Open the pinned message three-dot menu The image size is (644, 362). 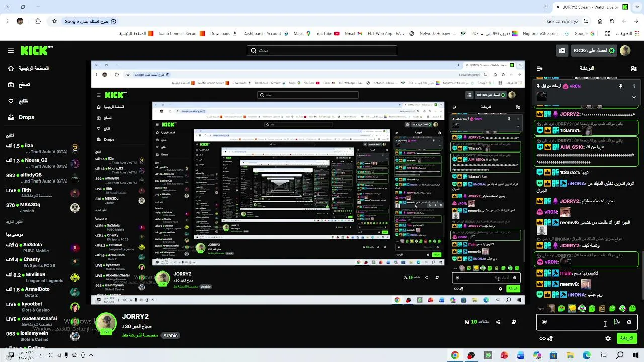click(634, 86)
